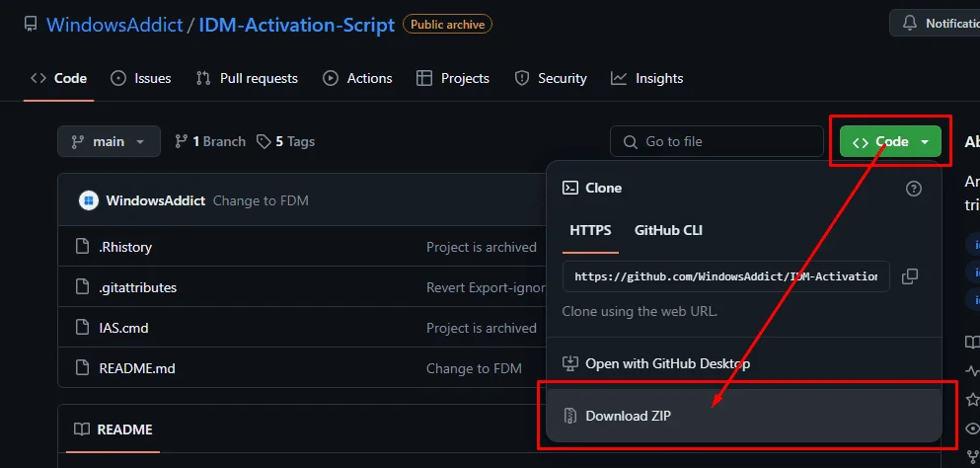Image resolution: width=980 pixels, height=468 pixels.
Task: Click the repository icon before WindowsAddict
Action: coord(31,25)
